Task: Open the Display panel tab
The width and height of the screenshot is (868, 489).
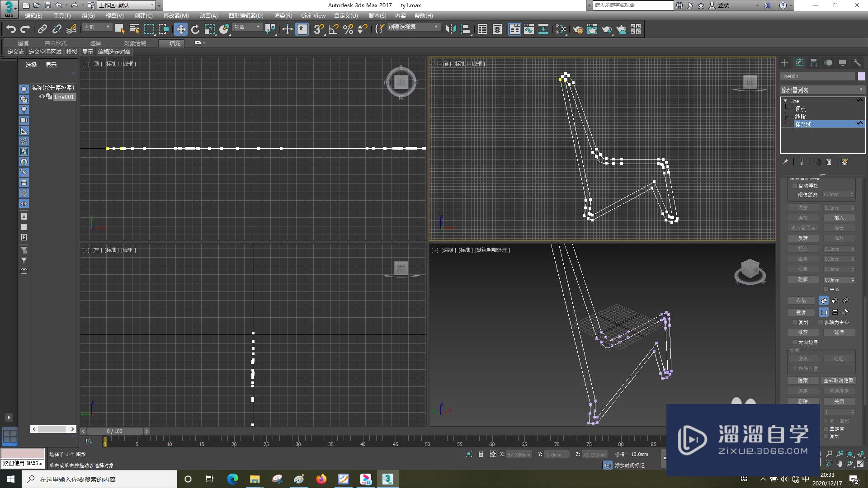Action: click(843, 63)
